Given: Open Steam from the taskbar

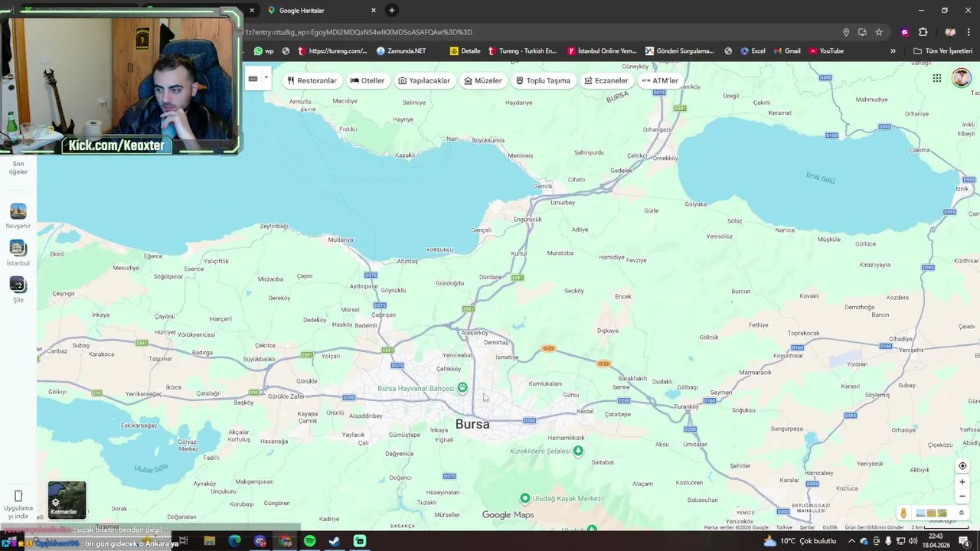Looking at the screenshot, I should pos(335,541).
